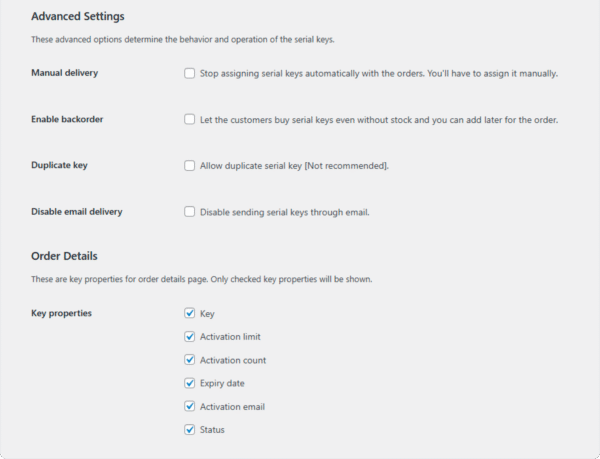Screen dimensions: 600x459
Task: Turn off the Activation email checkbox
Action: 190,406
